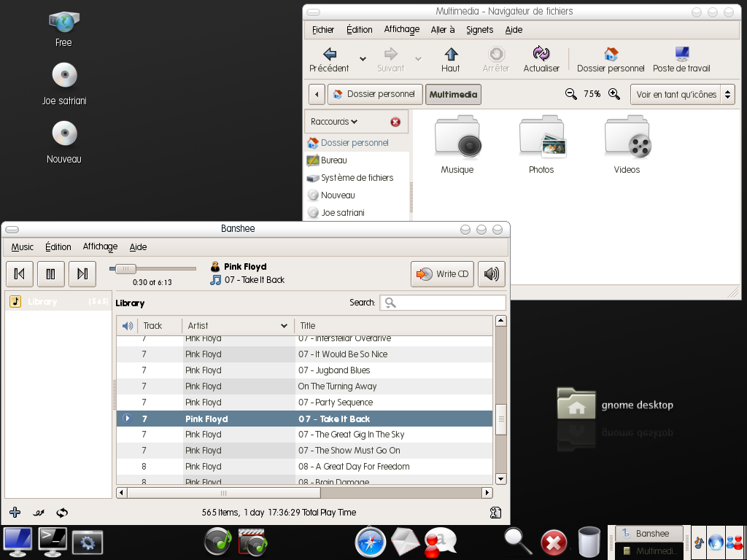The image size is (747, 560).
Task: Select row '07 - Party Sequence'
Action: click(304, 402)
